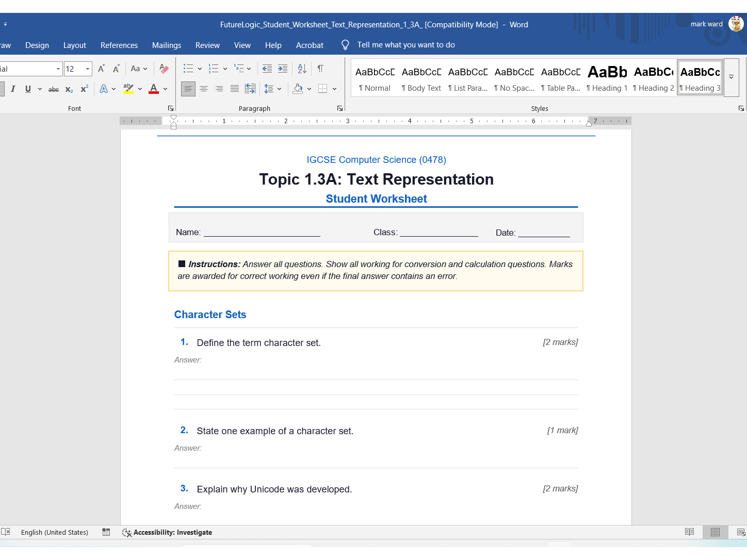Open the Line Spacing dropdown
The image size is (747, 560).
273,89
